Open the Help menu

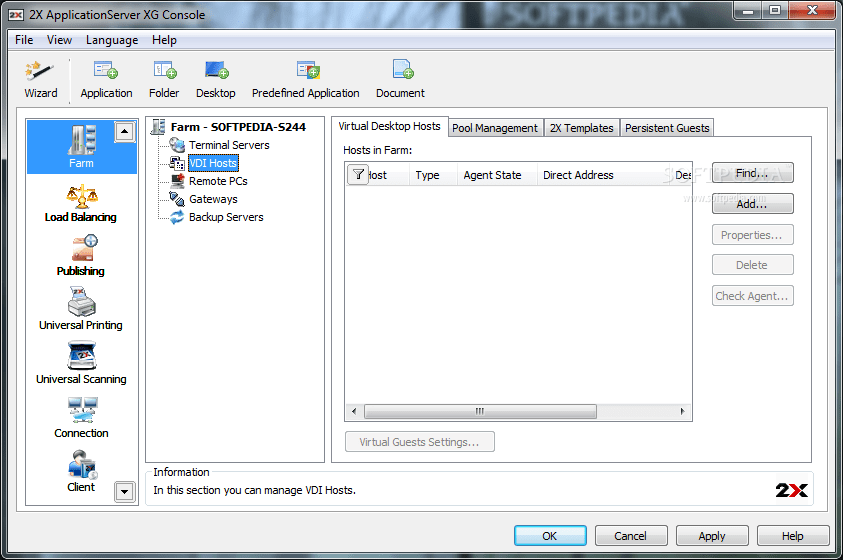(164, 40)
